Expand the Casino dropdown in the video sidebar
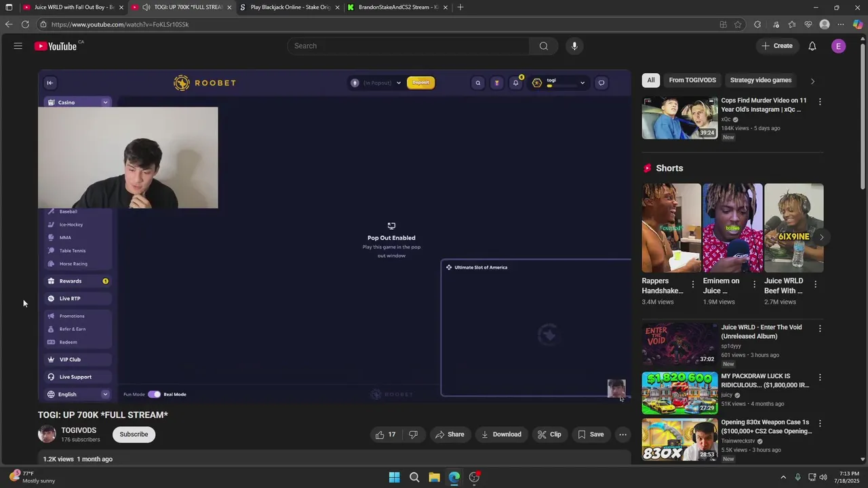Screen dimensions: 868x488 [105, 102]
